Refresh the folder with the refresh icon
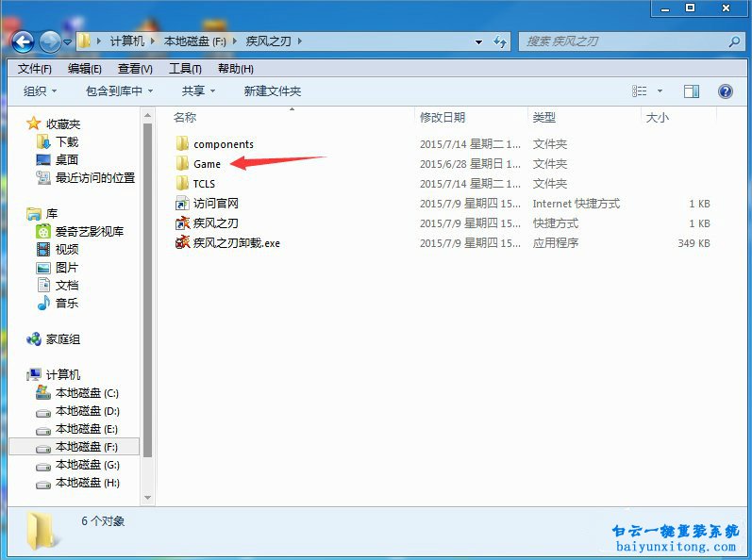 pyautogui.click(x=500, y=41)
